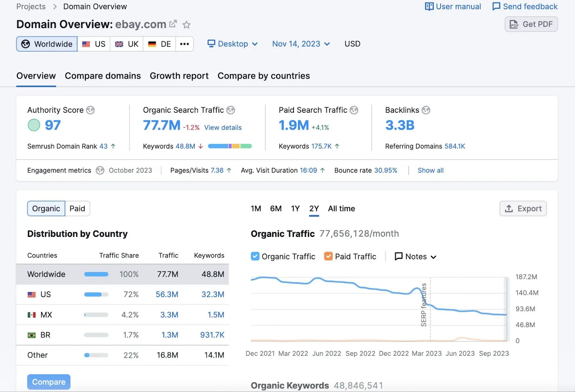Screen dimensions: 575x392
Task: Click the USD currency label
Action: coord(352,44)
